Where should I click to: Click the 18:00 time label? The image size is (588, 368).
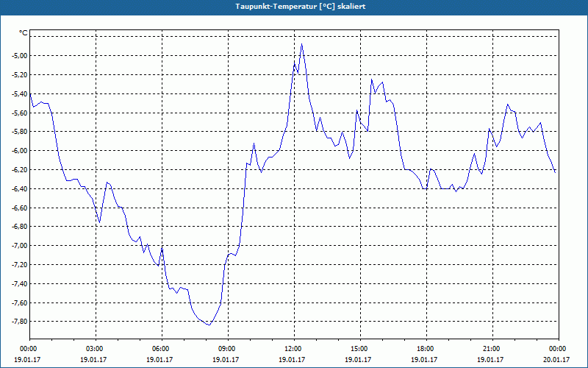tap(426, 349)
